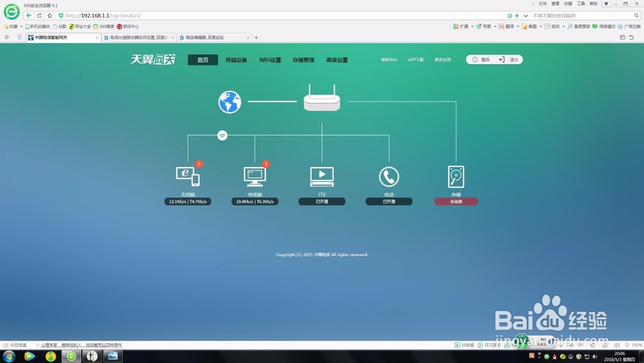The width and height of the screenshot is (644, 363).
Task: Open the 游戏中心 bookmark
Action: pos(128,26)
